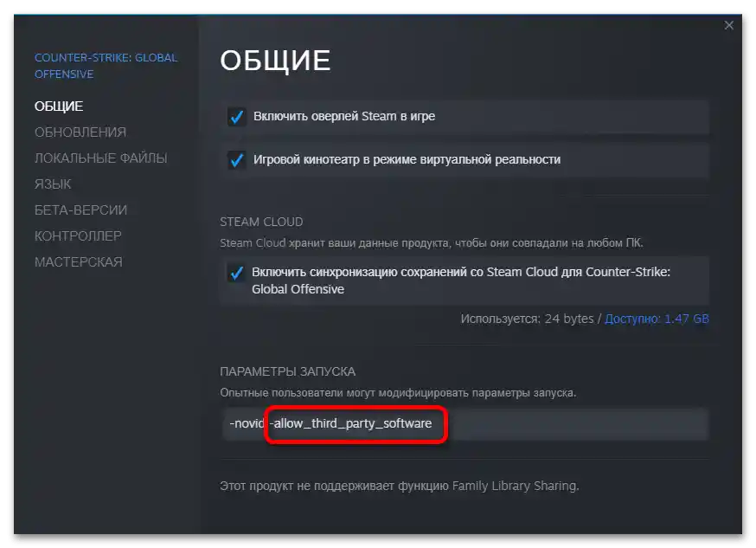Click the Family Library Sharing notice text
756x548 pixels.
pos(400,486)
